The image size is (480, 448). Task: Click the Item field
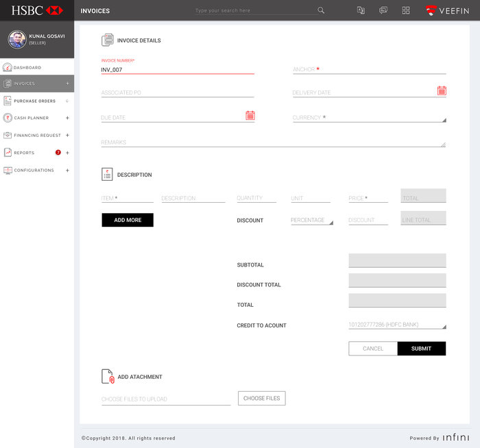click(128, 198)
